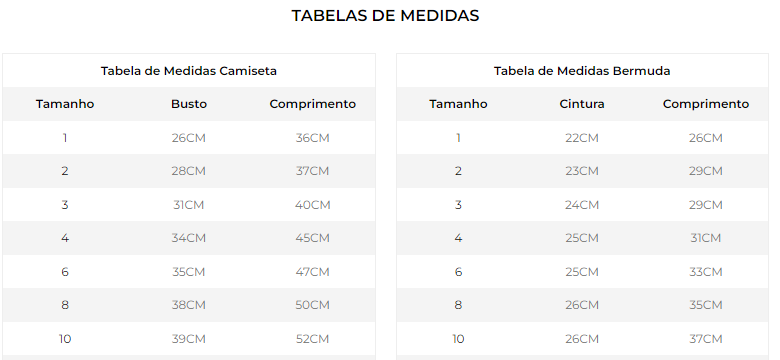Click Tamanho header in Bermuda table

click(x=458, y=104)
